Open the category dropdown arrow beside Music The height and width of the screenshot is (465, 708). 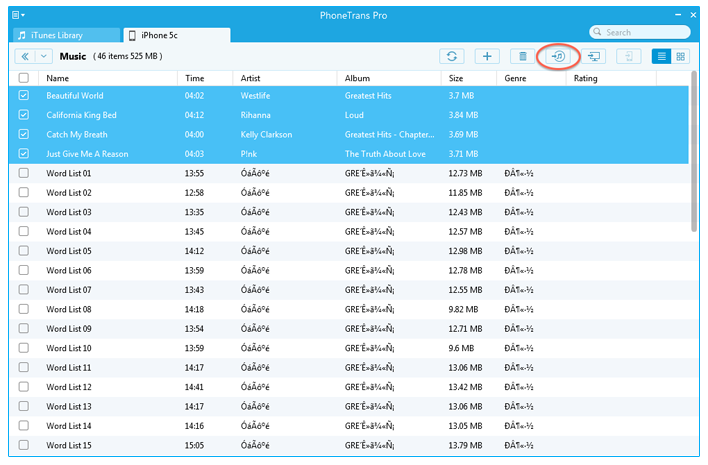[44, 57]
